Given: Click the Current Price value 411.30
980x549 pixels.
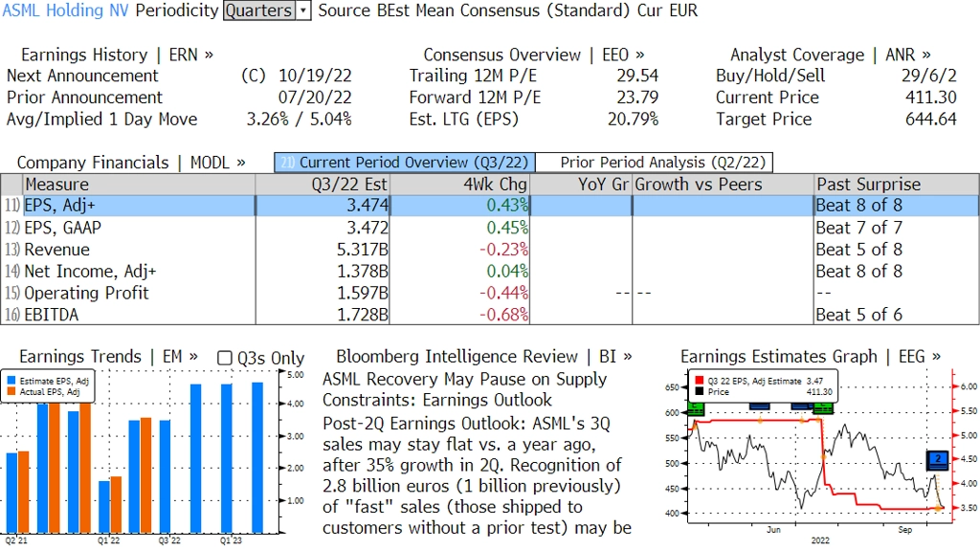Looking at the screenshot, I should pos(931,98).
